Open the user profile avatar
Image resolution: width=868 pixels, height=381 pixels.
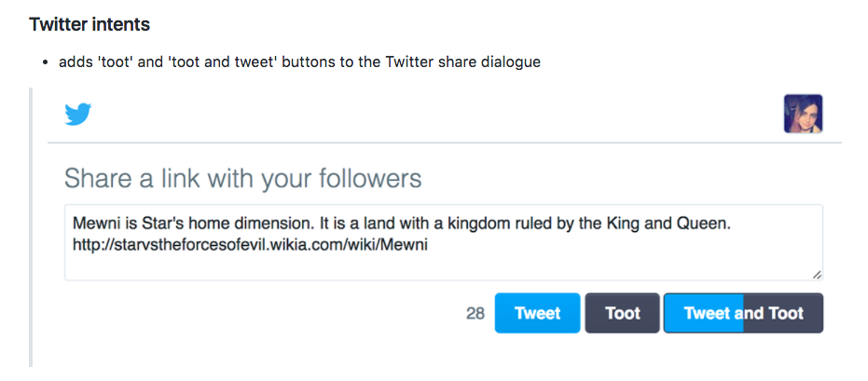point(803,114)
